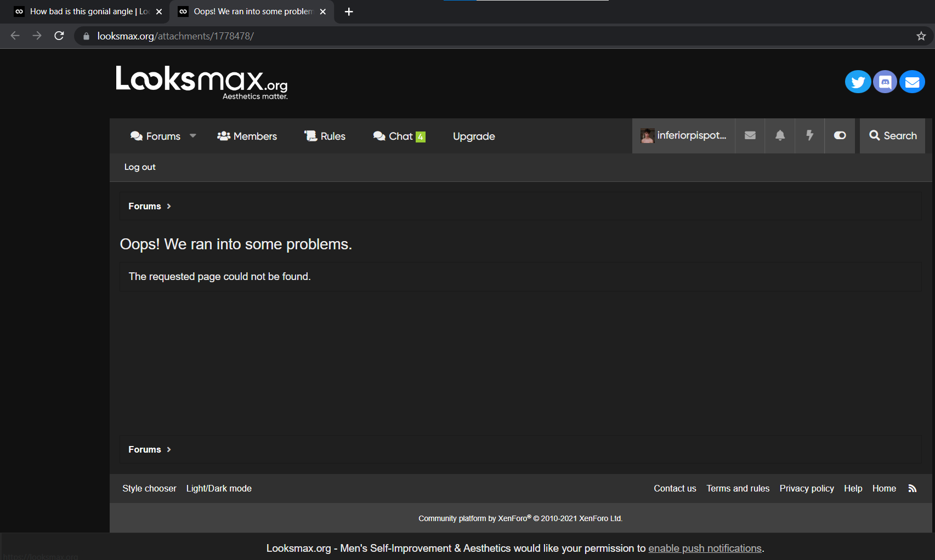Open the alerts bell icon
Image resolution: width=935 pixels, height=560 pixels.
click(x=780, y=135)
